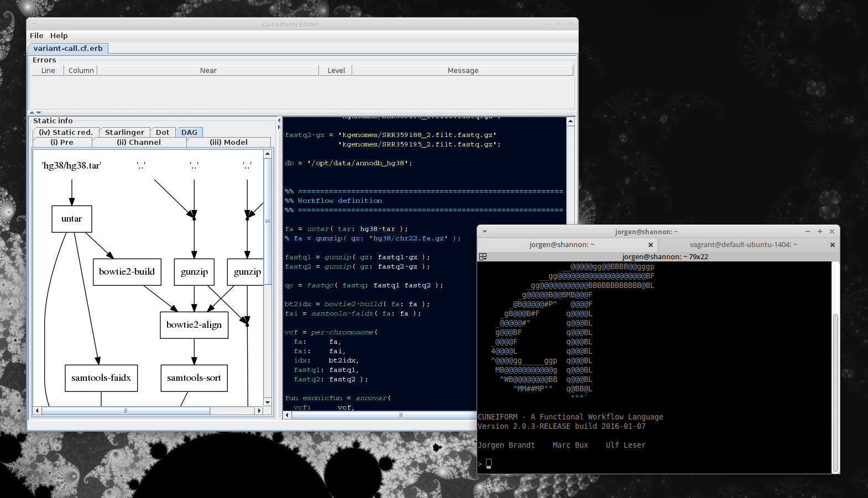Screen dimensions: 868x498
Task: Click the code editor scroll-up arrow
Action: pyautogui.click(x=571, y=121)
